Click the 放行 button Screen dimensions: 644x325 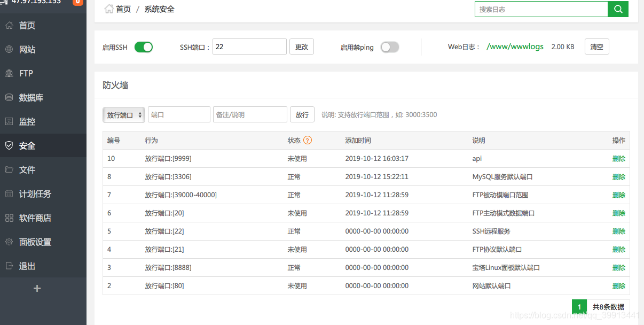pyautogui.click(x=302, y=114)
